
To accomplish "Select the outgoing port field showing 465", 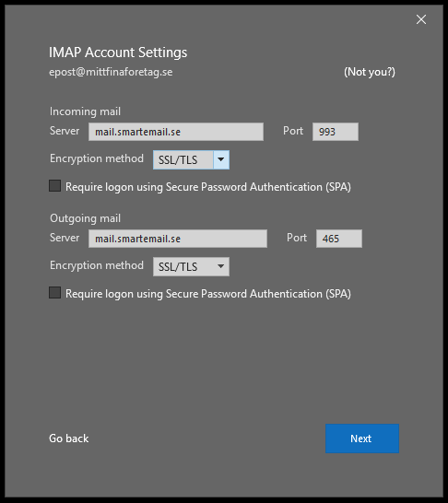I will [x=339, y=239].
